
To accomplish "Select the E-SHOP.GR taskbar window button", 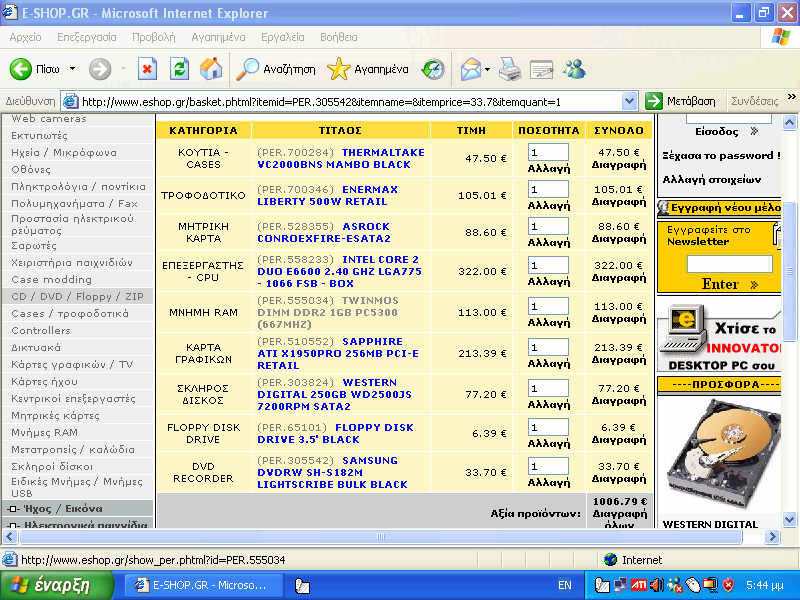I will click(203, 585).
